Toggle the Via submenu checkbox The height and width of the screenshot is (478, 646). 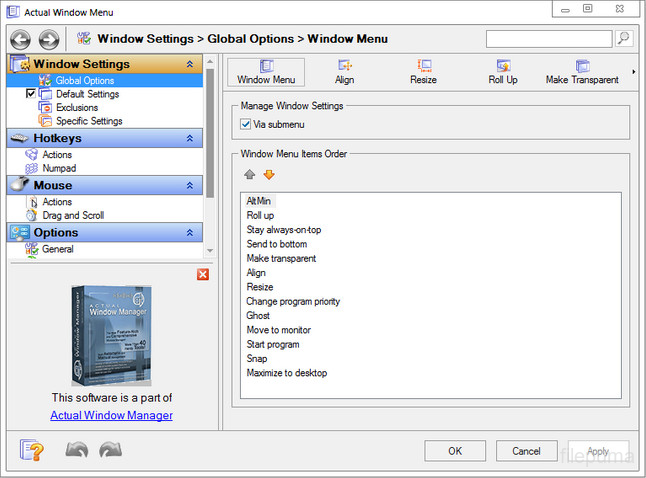point(246,124)
